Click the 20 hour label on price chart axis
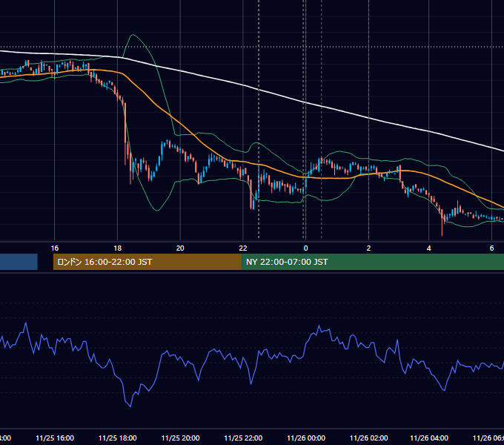504x445 pixels. point(180,248)
